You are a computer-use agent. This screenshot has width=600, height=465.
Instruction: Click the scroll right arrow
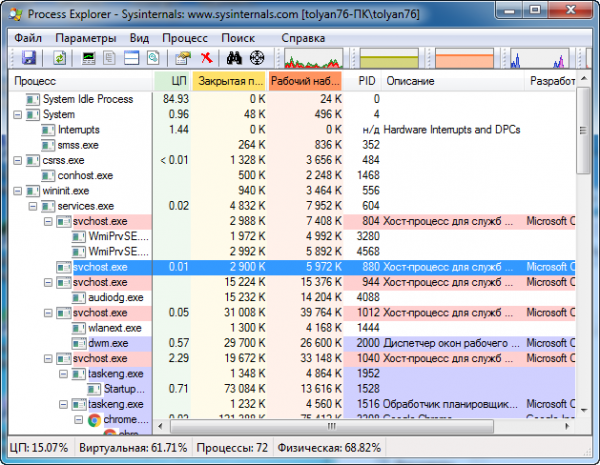pos(567,426)
